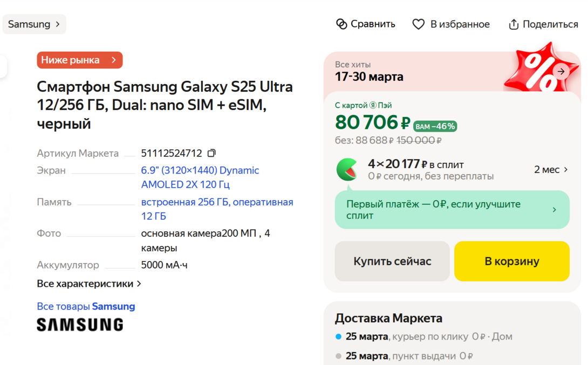Click the red percent star badge
This screenshot has height=365, width=588.
point(536,70)
